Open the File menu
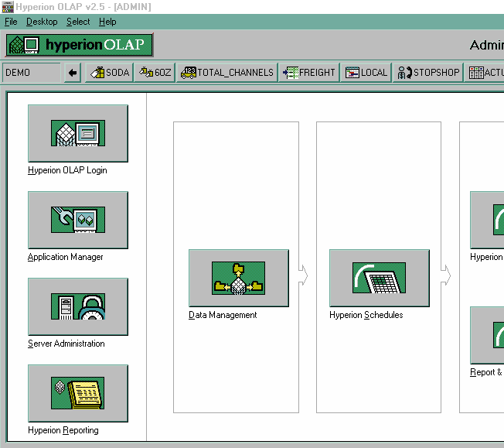504x448 pixels. (11, 22)
